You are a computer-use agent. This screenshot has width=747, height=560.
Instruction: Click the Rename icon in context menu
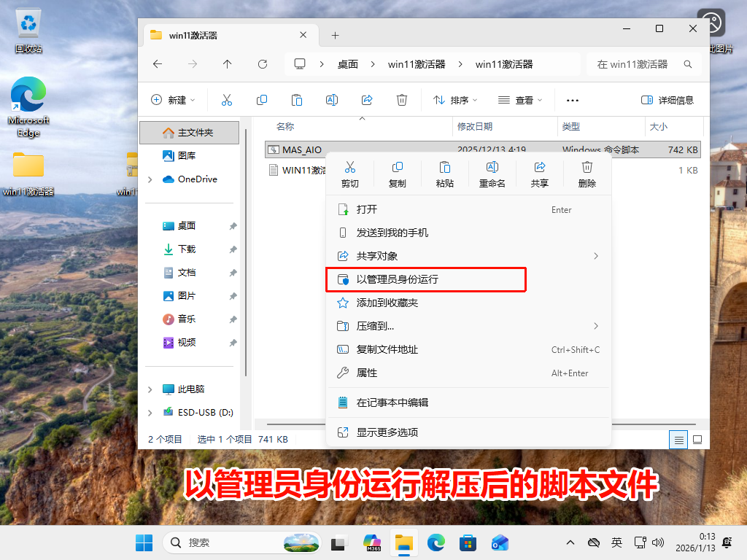492,175
